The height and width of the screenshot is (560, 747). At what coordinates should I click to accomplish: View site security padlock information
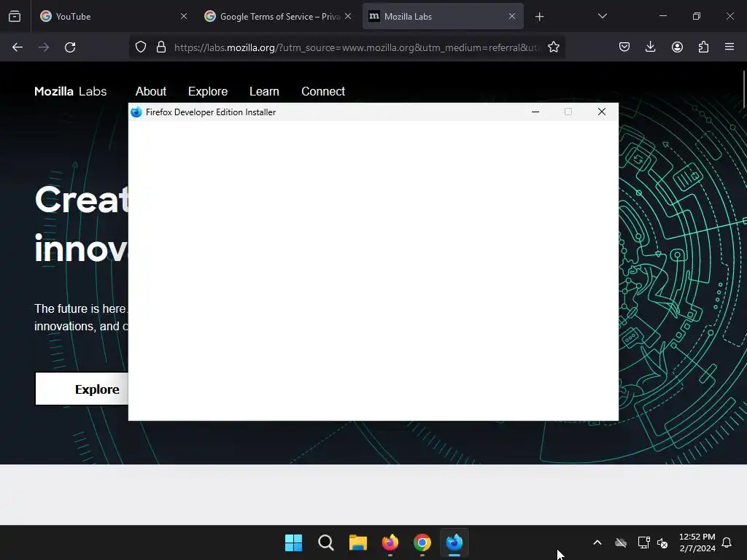click(161, 47)
